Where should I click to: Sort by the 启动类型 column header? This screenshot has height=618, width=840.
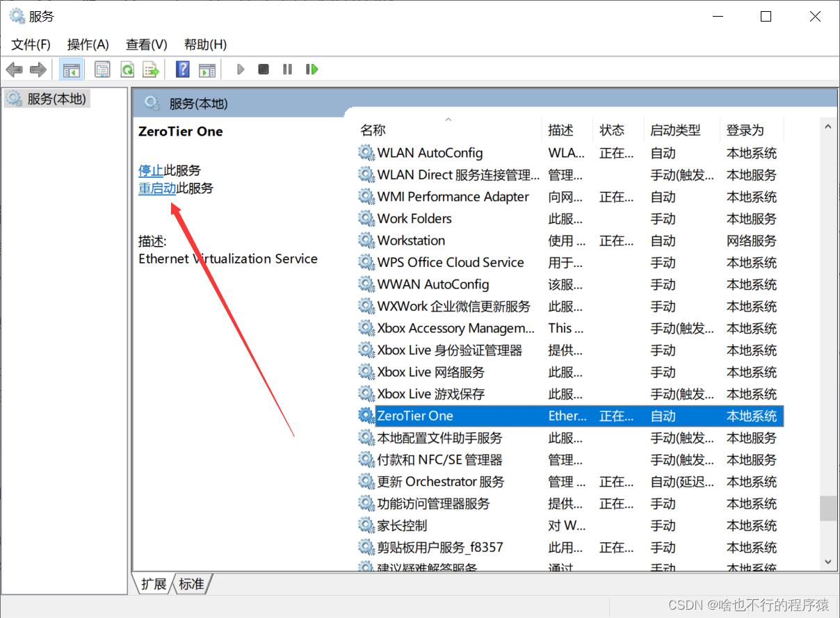681,129
